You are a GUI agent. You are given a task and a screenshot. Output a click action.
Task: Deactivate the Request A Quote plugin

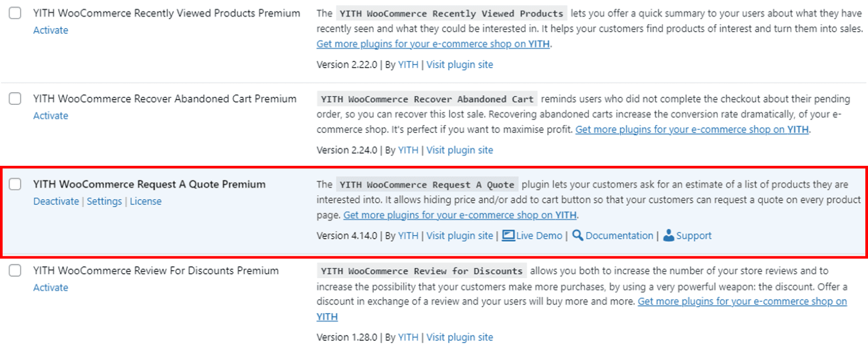tap(56, 201)
